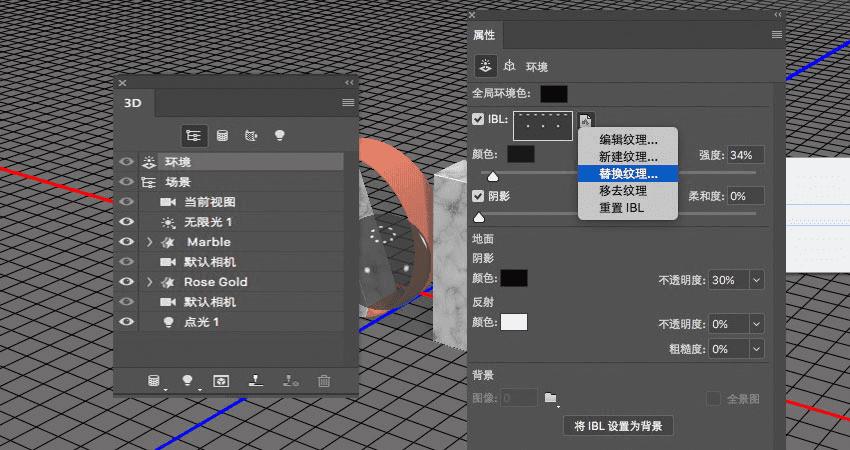The height and width of the screenshot is (450, 850).
Task: Click the IBL texture file icon
Action: coord(586,121)
